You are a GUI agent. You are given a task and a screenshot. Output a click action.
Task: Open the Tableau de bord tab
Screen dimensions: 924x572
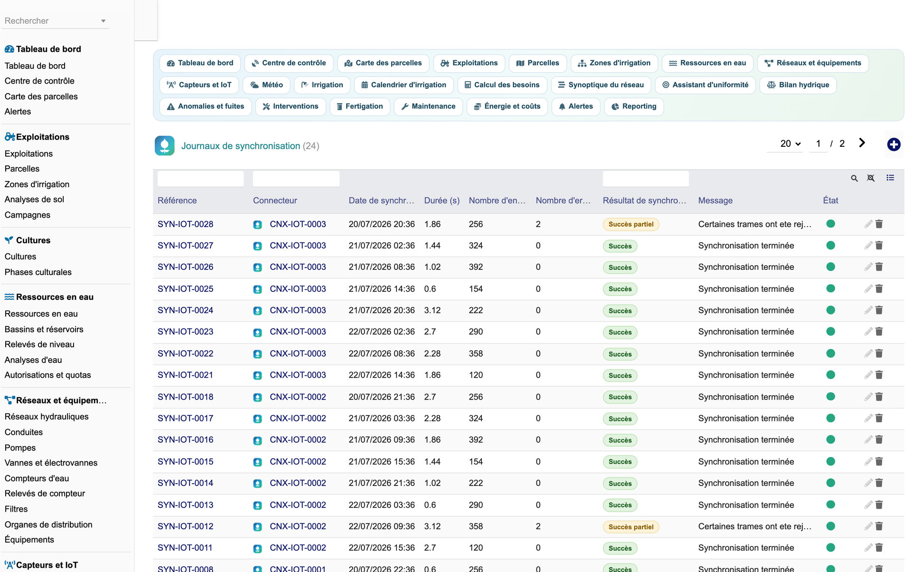click(200, 63)
